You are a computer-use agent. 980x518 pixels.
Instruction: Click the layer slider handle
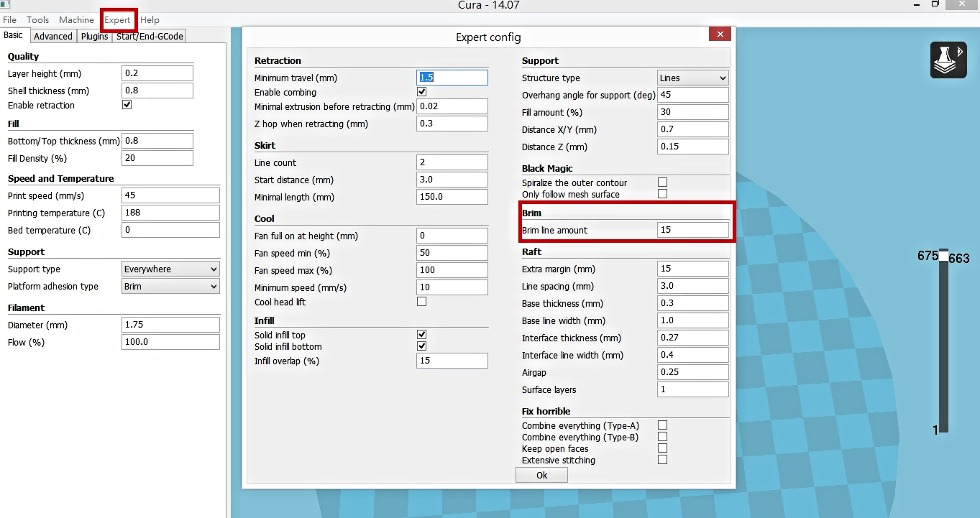(x=943, y=256)
